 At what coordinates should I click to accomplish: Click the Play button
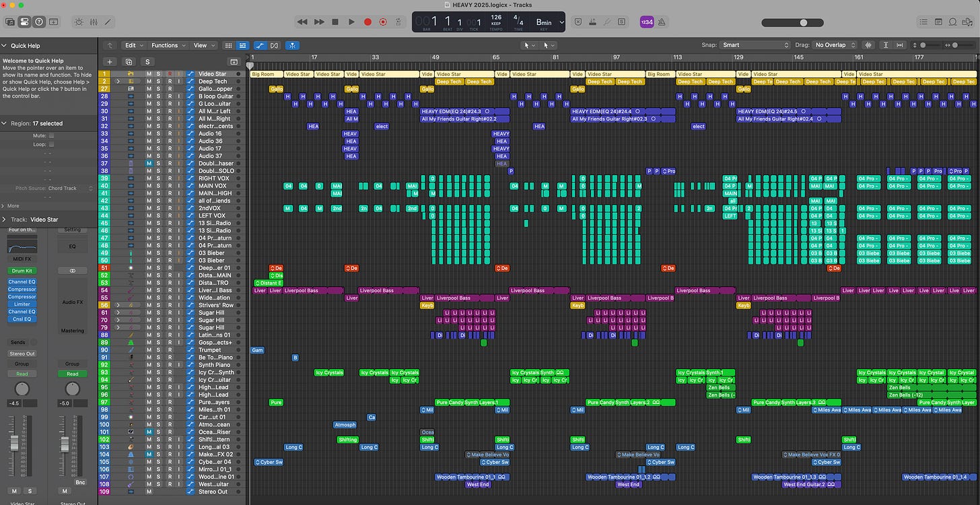tap(351, 22)
